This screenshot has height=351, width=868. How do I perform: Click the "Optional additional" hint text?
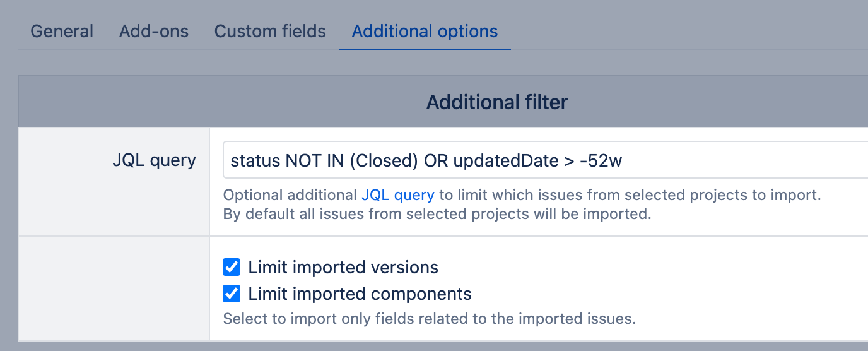tap(290, 195)
